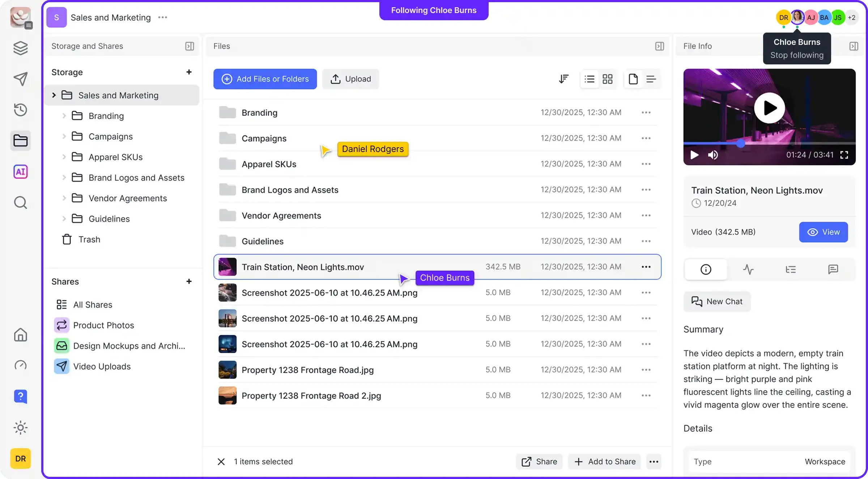Switch file view to grid layout
The image size is (868, 479).
tap(608, 79)
